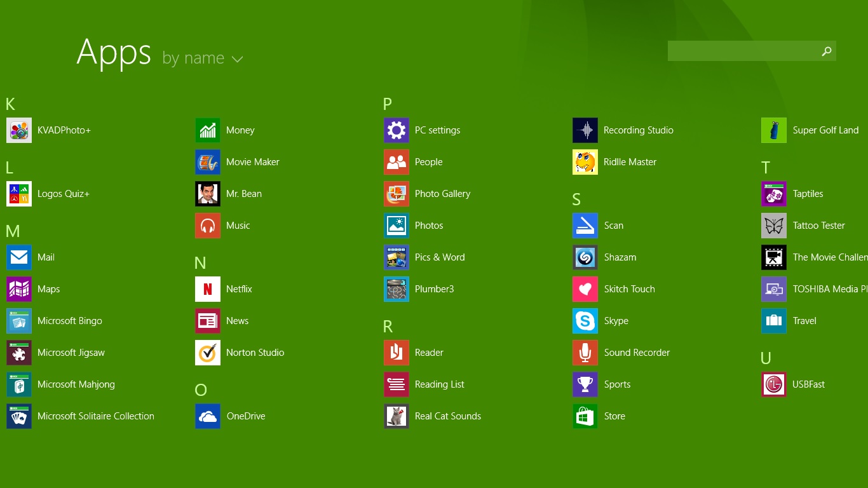The width and height of the screenshot is (868, 488).
Task: Launch Real Cat Sounds icon
Action: coord(397,416)
